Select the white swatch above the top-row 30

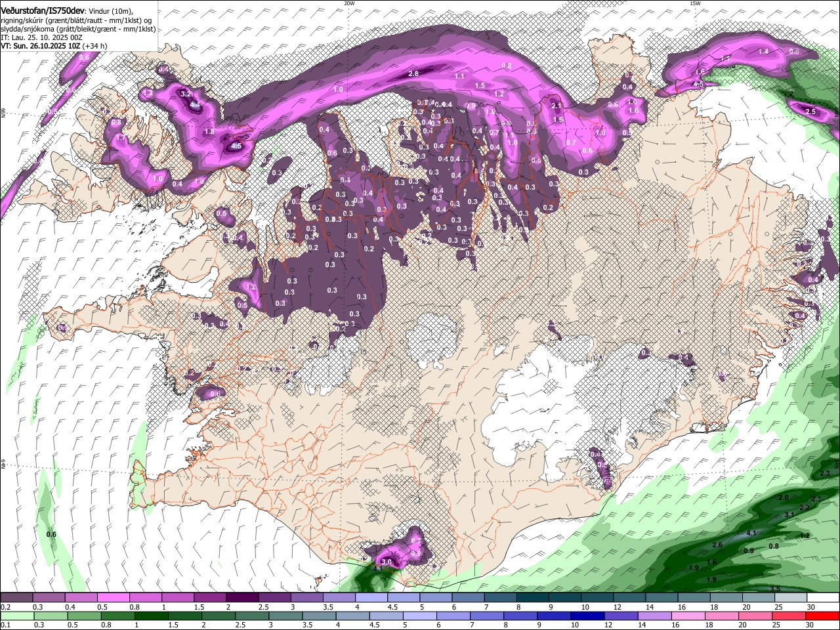coord(824,598)
